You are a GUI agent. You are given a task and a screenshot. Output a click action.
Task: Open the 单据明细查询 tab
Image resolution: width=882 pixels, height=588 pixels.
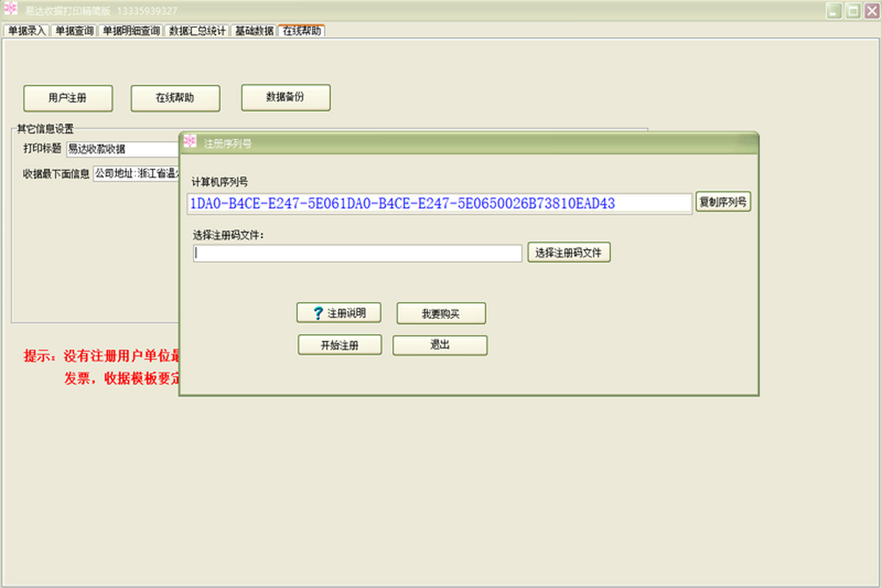click(x=132, y=31)
